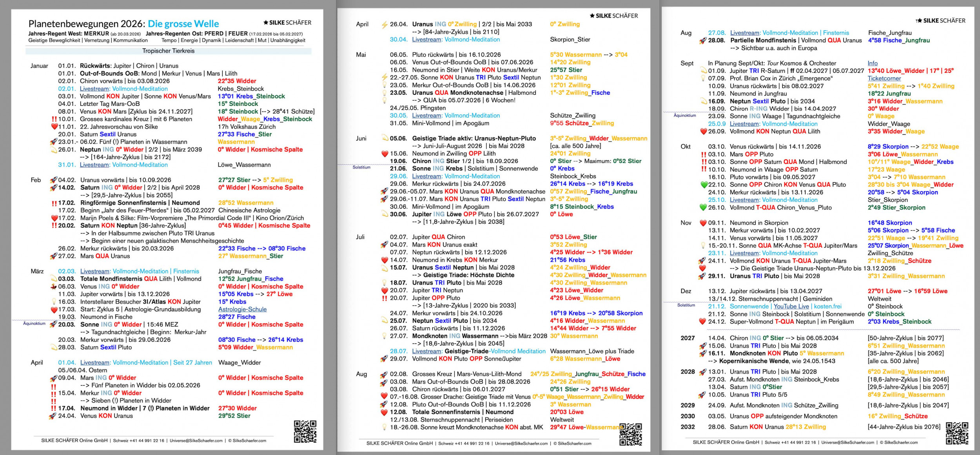Open Livestream Geistige-Triade link dated 28.07.
The height and width of the screenshot is (455, 980).
(426, 351)
